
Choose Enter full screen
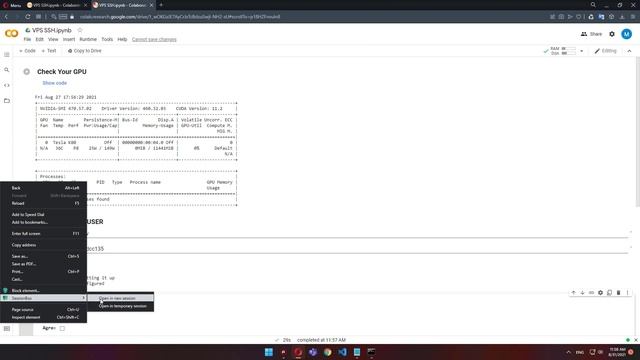click(44, 233)
